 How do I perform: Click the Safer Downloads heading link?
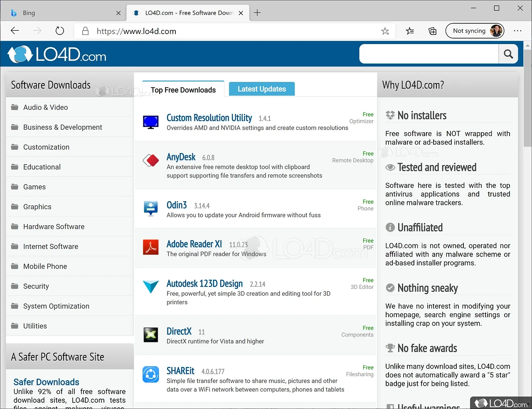click(46, 382)
